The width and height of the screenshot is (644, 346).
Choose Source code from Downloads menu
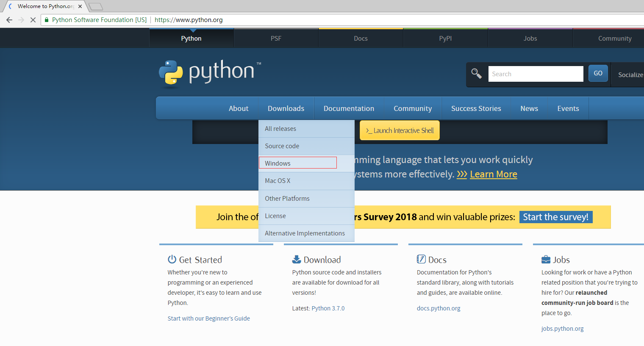coord(306,146)
